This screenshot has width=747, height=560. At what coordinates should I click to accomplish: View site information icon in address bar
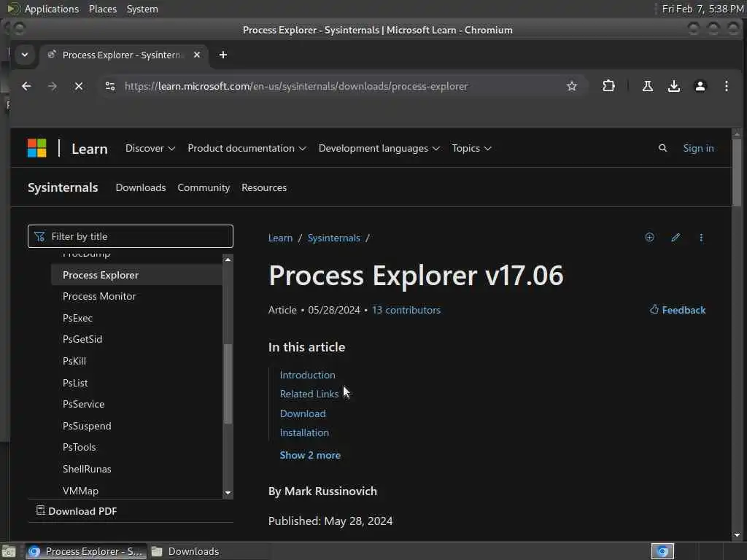110,86
